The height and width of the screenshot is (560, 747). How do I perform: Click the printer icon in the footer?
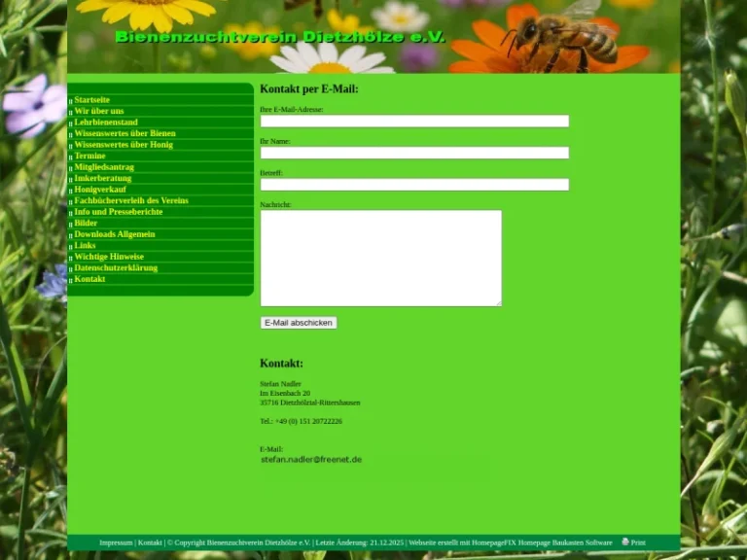point(625,542)
